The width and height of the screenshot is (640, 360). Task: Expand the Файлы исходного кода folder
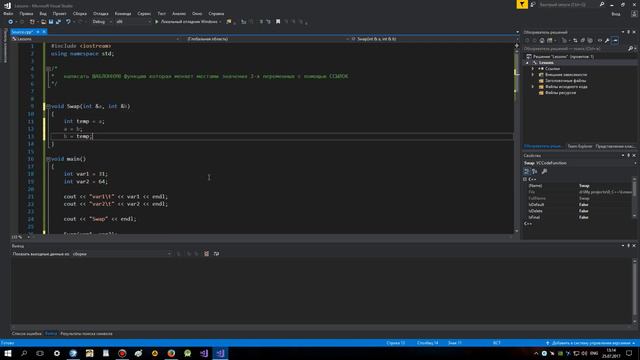533,87
